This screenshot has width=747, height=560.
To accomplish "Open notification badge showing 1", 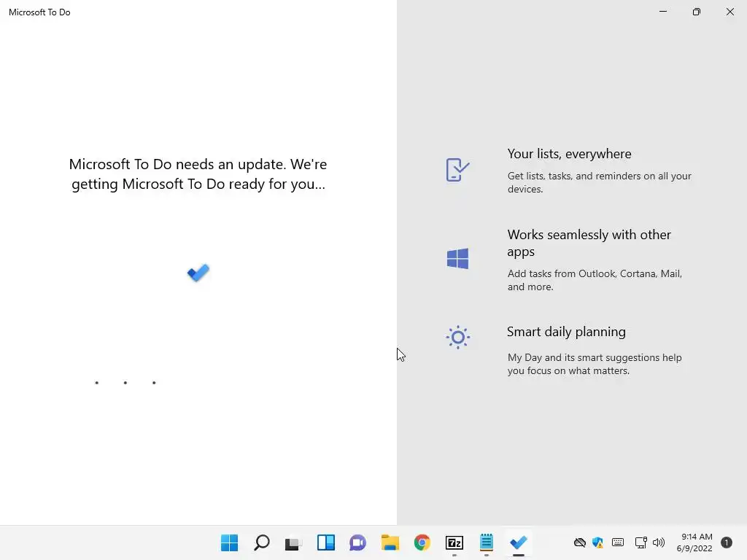I will 727,542.
